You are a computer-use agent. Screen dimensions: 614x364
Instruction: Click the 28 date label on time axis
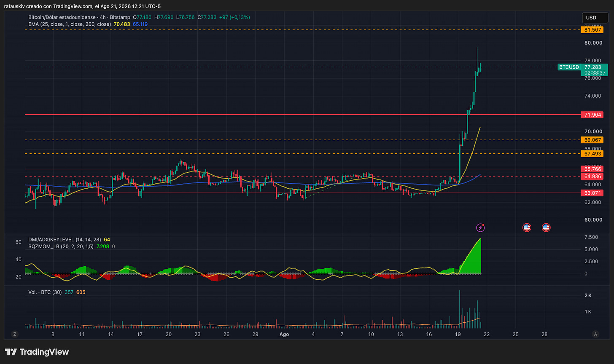pyautogui.click(x=544, y=334)
